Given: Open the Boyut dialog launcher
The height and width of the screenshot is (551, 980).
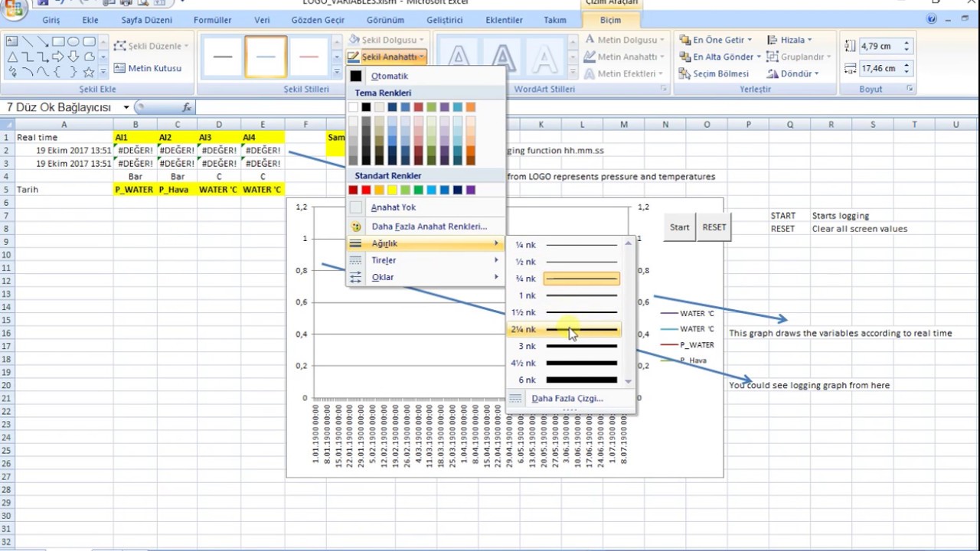Looking at the screenshot, I should click(910, 90).
